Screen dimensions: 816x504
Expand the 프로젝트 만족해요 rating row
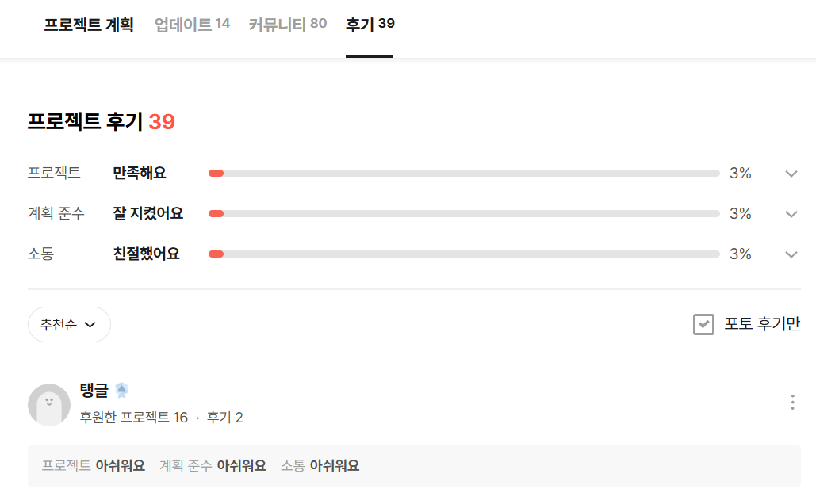(791, 174)
